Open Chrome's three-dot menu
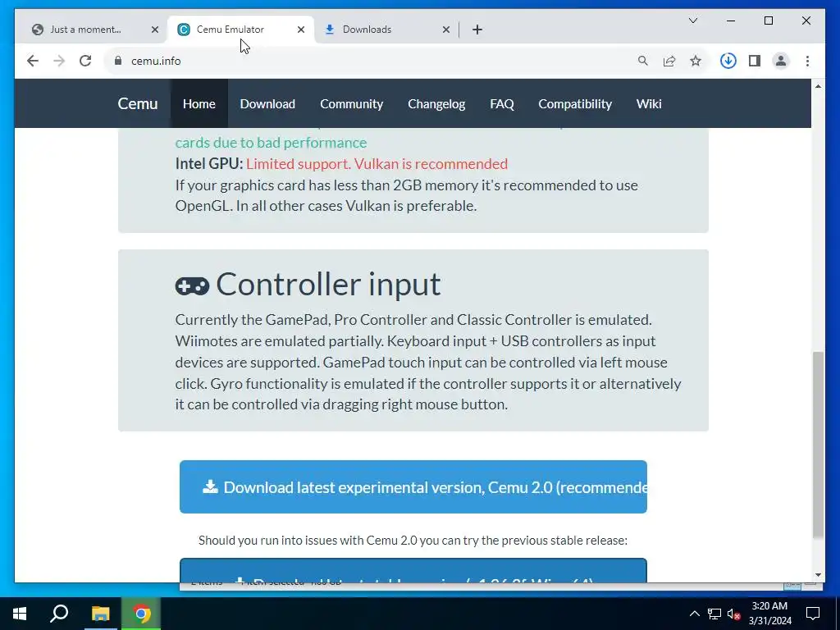Viewport: 840px width, 630px height. point(807,61)
